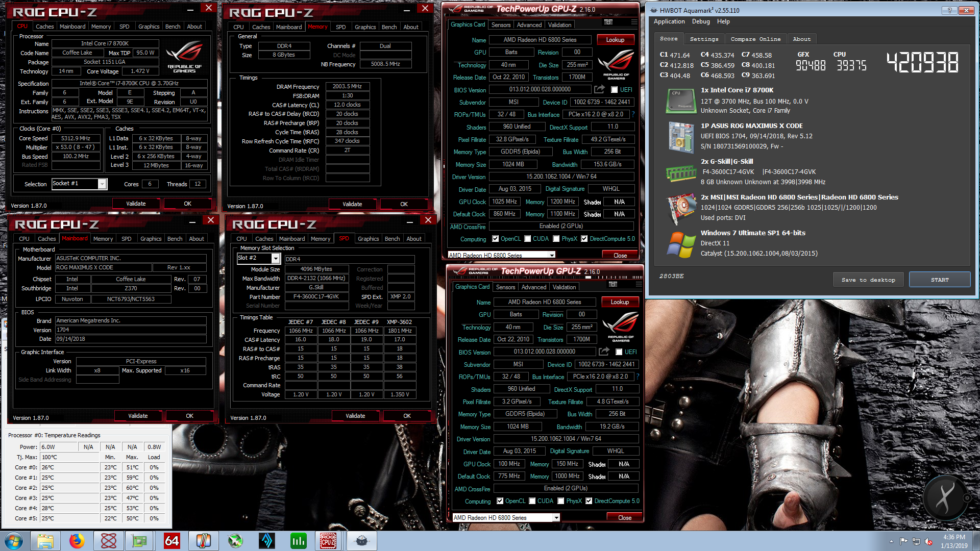The width and height of the screenshot is (980, 551).
Task: Open the Windows Start menu
Action: pos(14,541)
